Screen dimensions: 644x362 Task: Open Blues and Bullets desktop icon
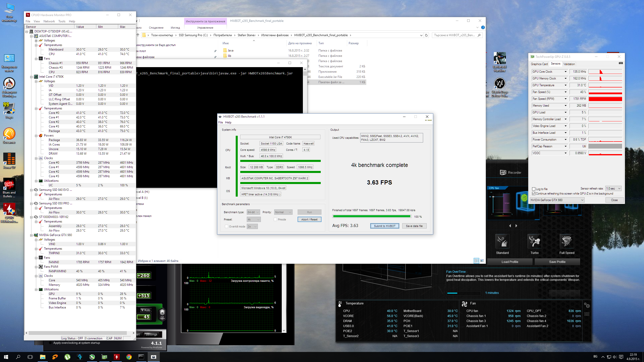9,188
